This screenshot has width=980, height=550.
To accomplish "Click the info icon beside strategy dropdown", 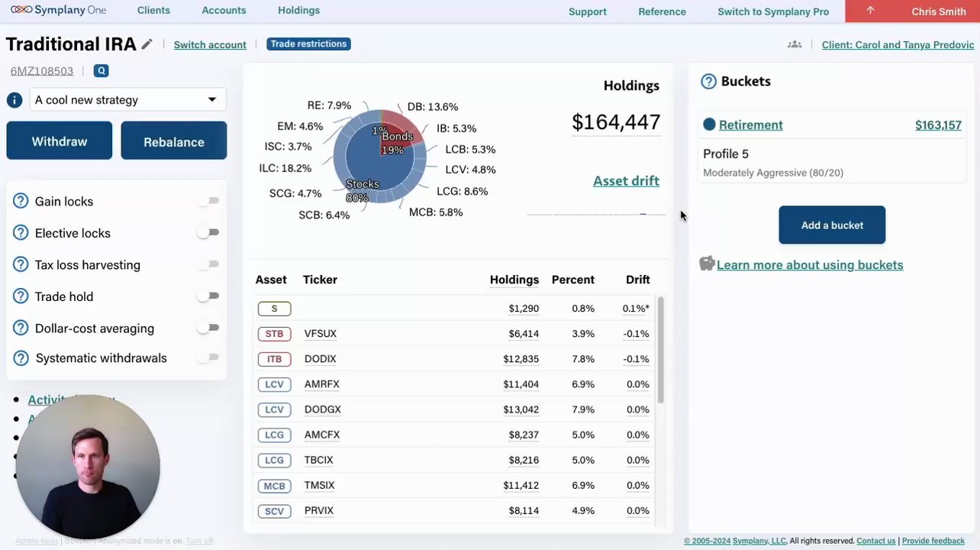I will pyautogui.click(x=14, y=100).
